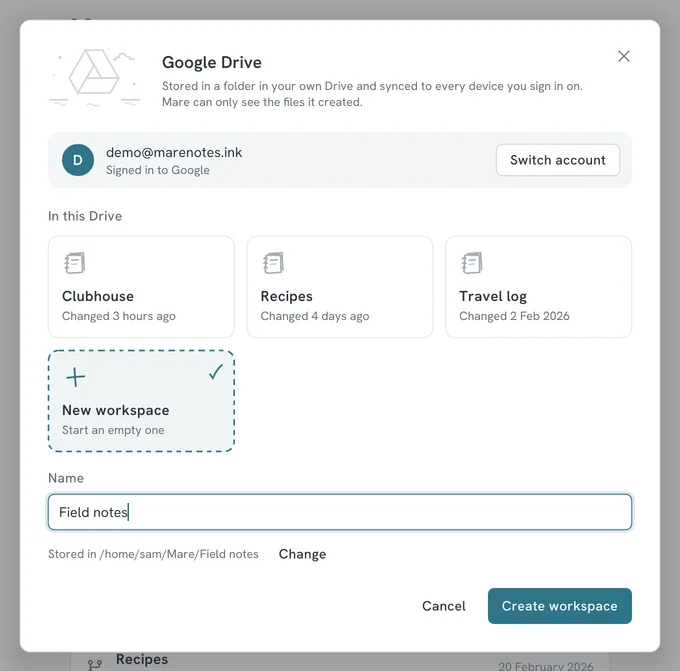This screenshot has height=671, width=680.
Task: Click the 'In this Drive' heading
Action: tap(85, 216)
